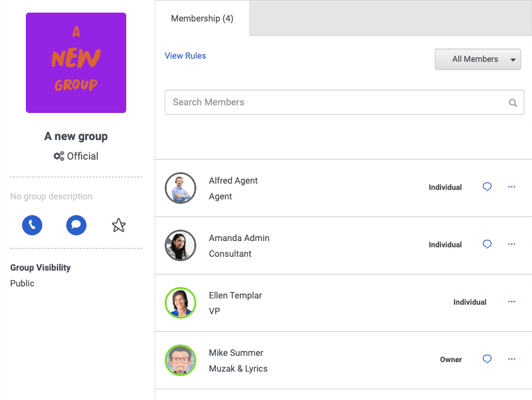Open Alfred Agent's profile picture
This screenshot has height=400, width=532.
(180, 187)
